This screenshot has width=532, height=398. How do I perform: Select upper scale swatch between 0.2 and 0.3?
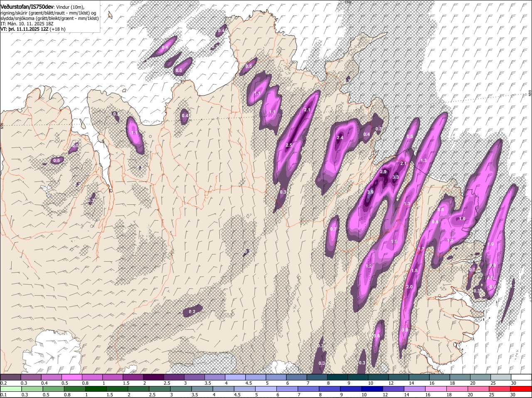tap(10, 377)
